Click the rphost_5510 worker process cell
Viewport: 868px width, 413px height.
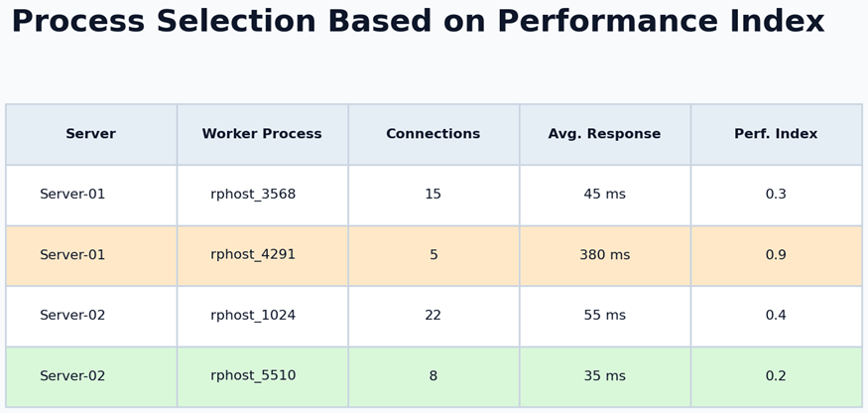[253, 376]
